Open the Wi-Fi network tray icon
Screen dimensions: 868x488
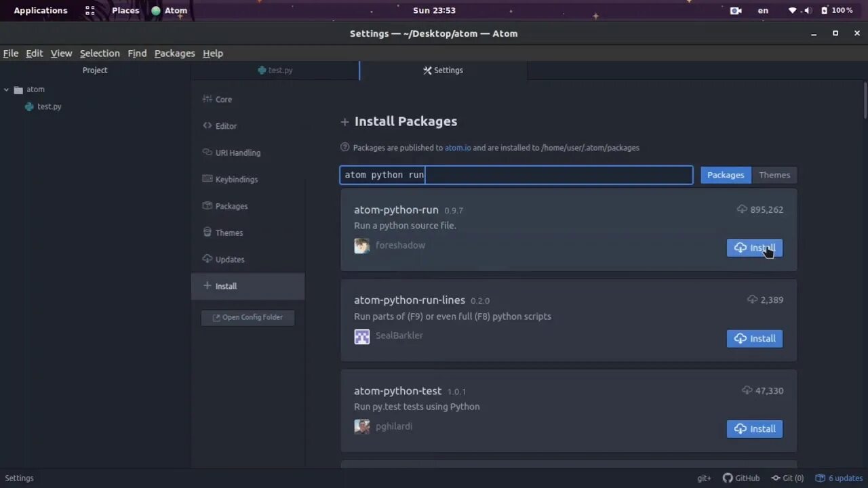pyautogui.click(x=792, y=10)
